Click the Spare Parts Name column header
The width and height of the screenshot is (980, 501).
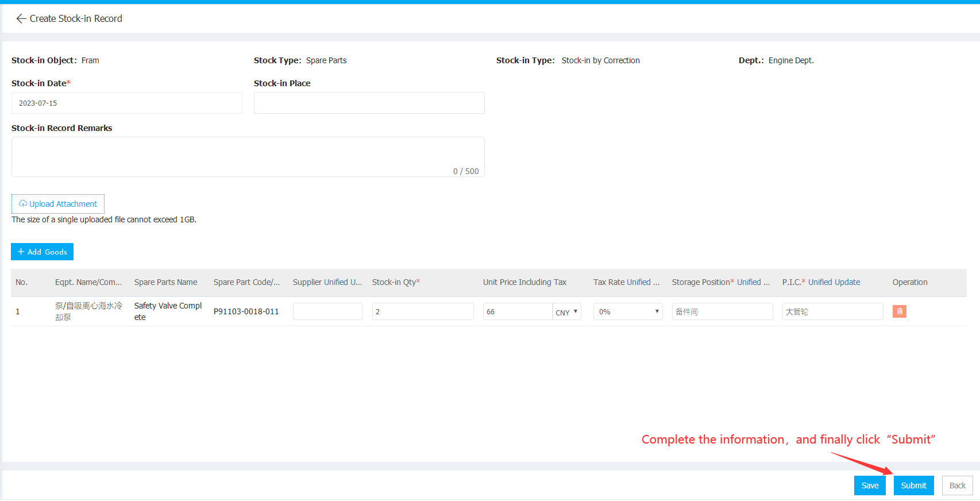[165, 282]
